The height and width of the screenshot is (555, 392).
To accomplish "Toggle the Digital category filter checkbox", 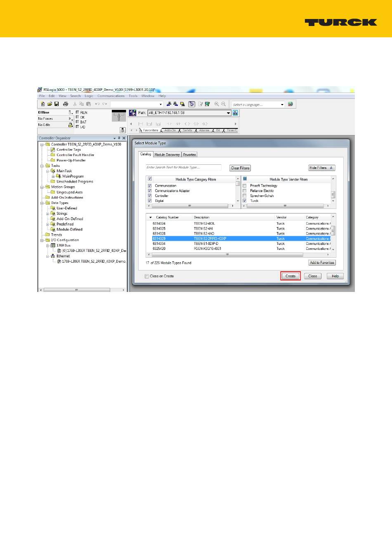I will coord(150,201).
